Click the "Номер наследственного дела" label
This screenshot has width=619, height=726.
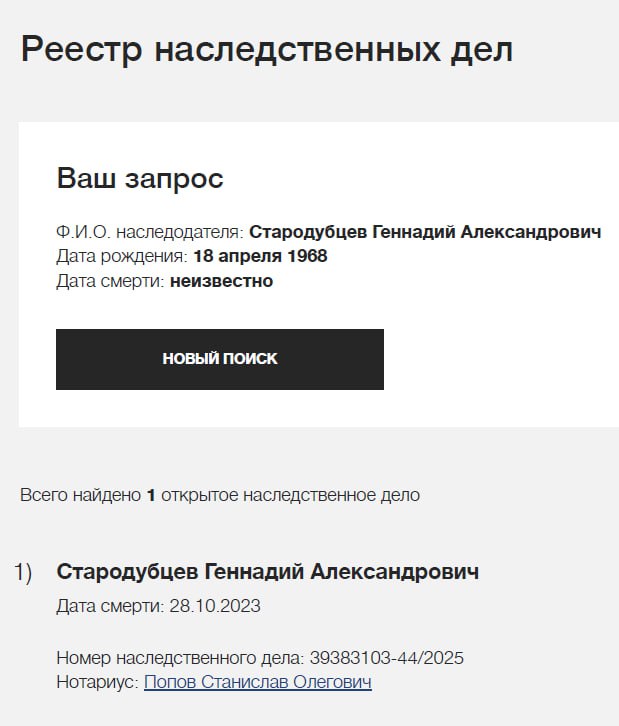[x=179, y=658]
